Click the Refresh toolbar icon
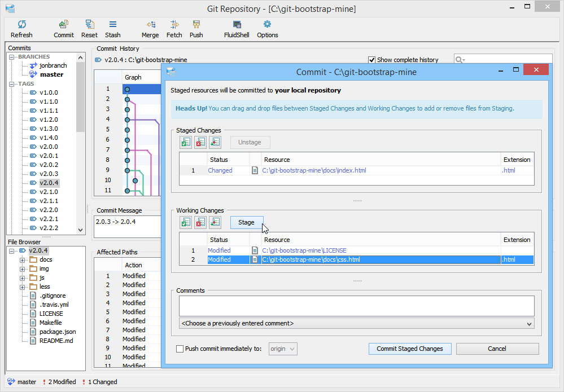 click(21, 24)
